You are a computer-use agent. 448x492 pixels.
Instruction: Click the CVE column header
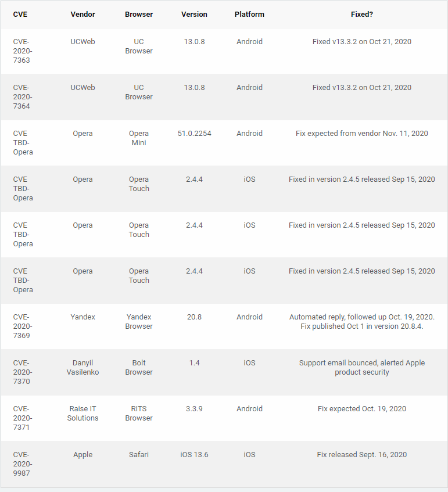20,15
